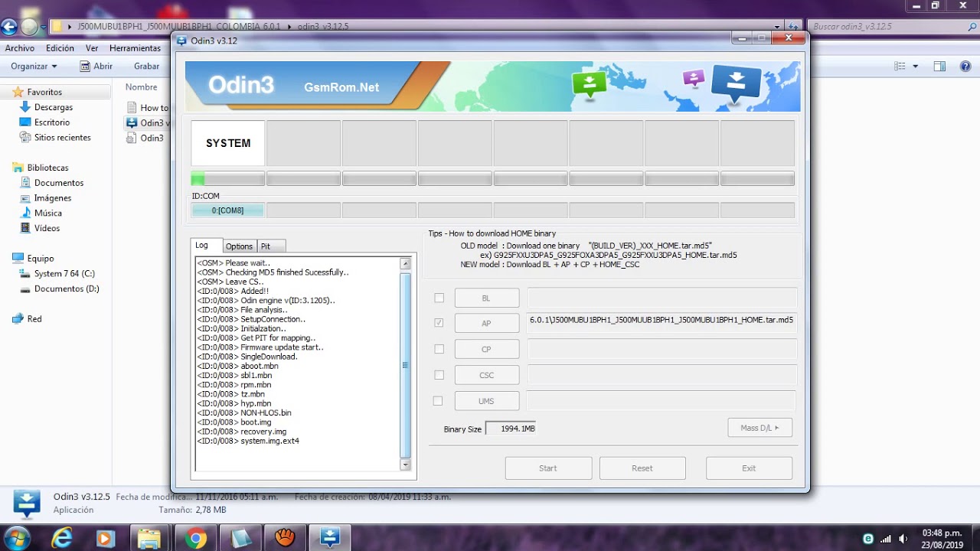Open the volume control in system tray
The width and height of the screenshot is (980, 551).
click(x=903, y=539)
